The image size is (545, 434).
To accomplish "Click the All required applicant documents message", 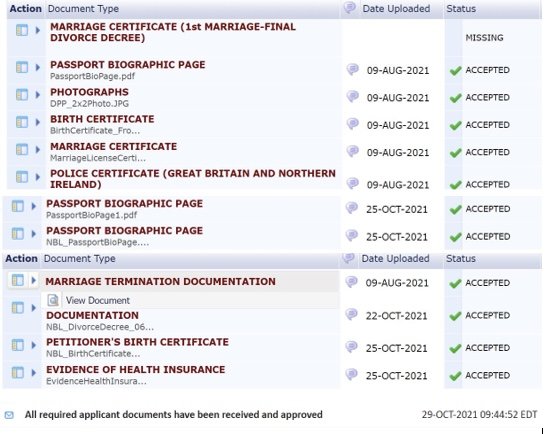I will point(173,415).
